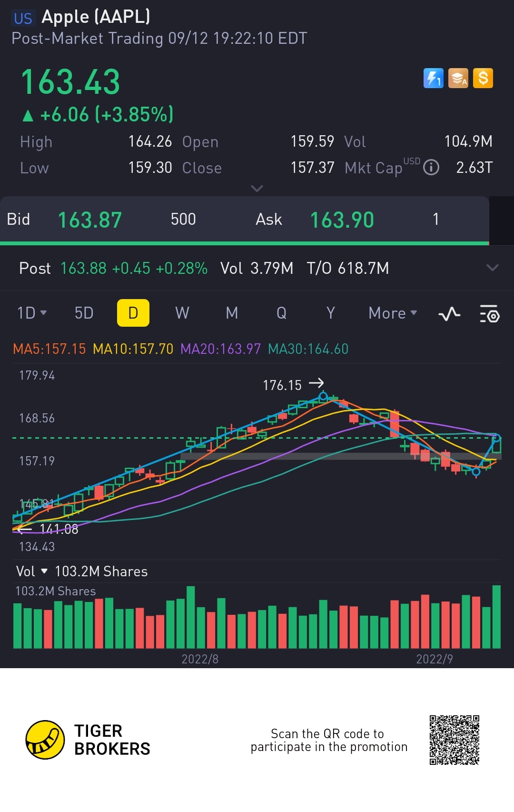Tap the Low value 159.30

pyautogui.click(x=150, y=168)
